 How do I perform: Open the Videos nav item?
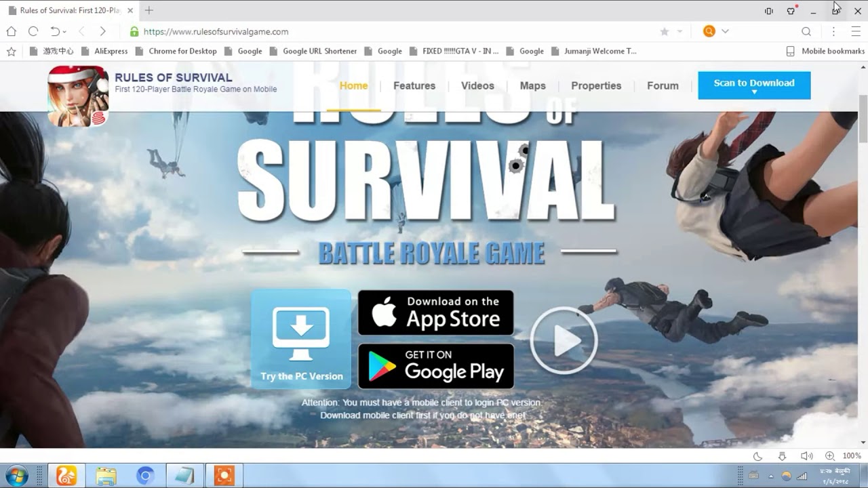click(477, 85)
